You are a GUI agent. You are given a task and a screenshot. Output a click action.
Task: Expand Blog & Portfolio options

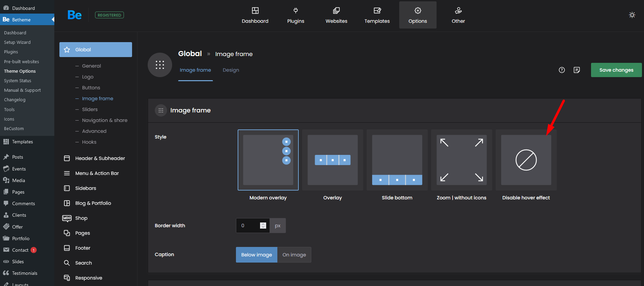coord(96,203)
